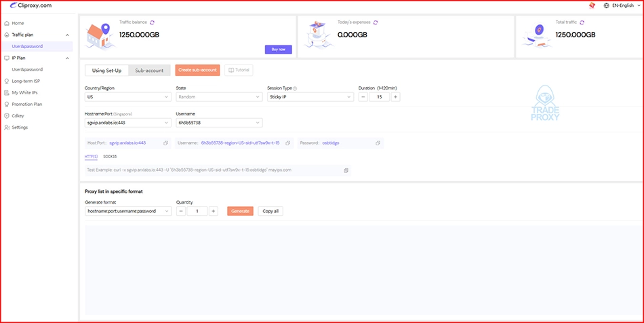Screen dimensions: 644x323
Task: Click the red coupon icon in header
Action: [592, 5]
